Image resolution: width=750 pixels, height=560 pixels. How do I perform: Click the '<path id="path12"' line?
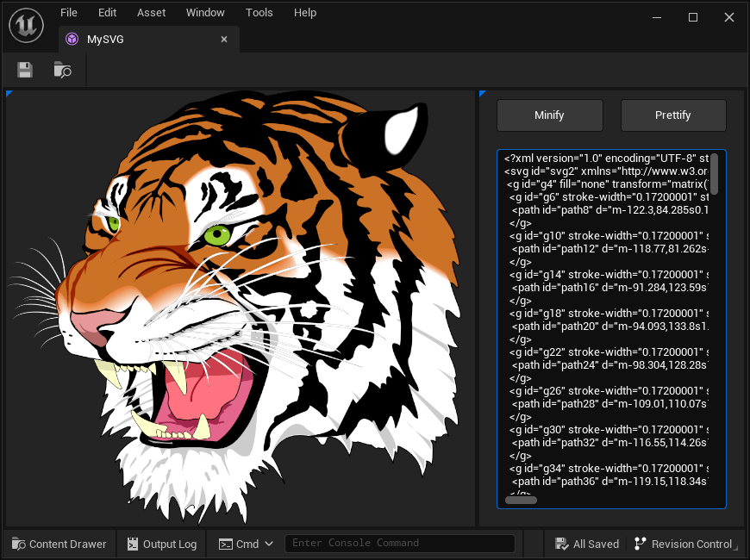pyautogui.click(x=609, y=249)
